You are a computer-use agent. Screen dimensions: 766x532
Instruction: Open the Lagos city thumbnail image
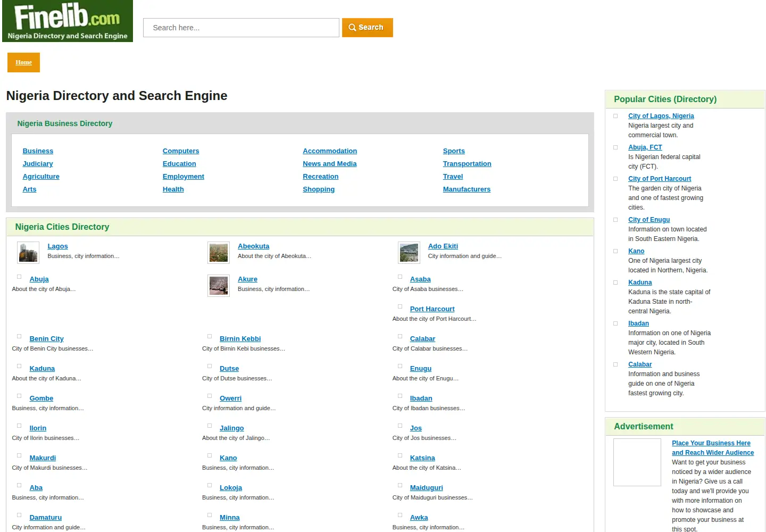28,253
